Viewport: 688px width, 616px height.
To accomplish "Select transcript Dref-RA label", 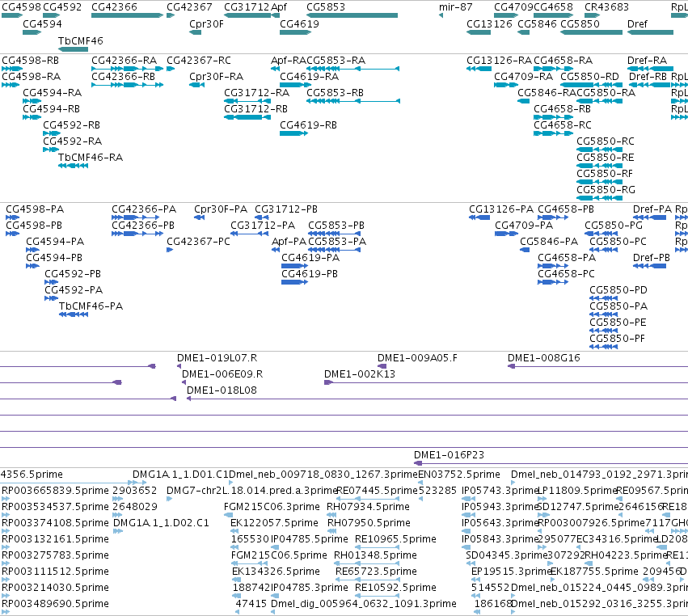I will tap(648, 61).
